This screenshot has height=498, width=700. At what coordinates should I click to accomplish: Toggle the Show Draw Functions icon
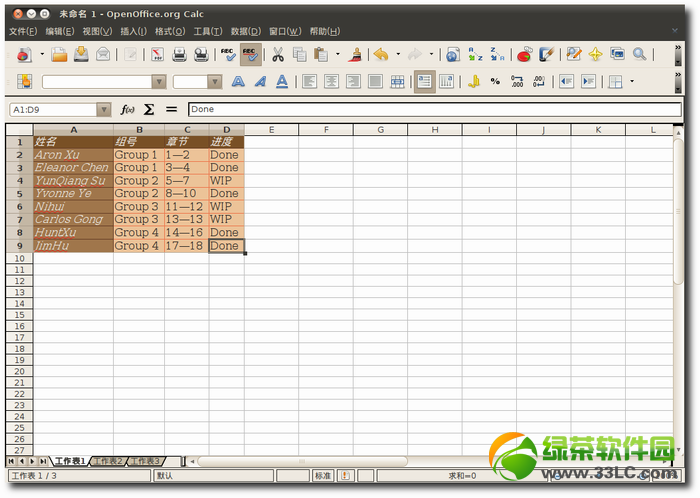point(546,54)
